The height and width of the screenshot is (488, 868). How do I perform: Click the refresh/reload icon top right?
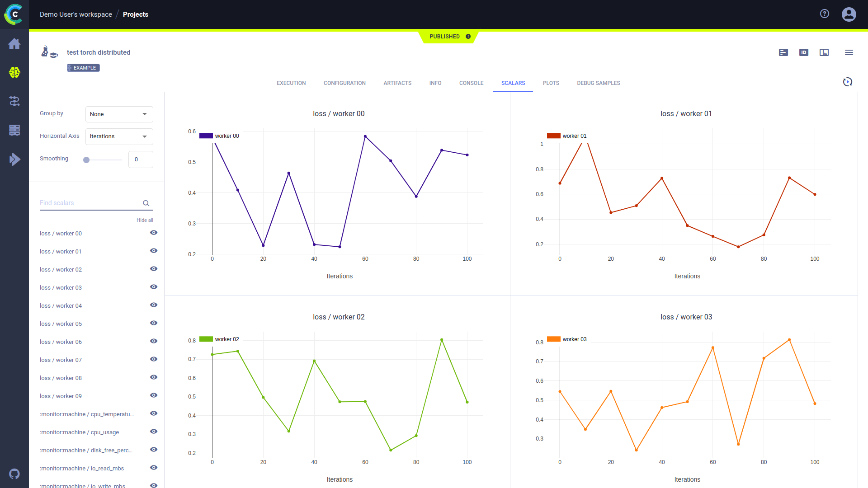[x=847, y=81]
